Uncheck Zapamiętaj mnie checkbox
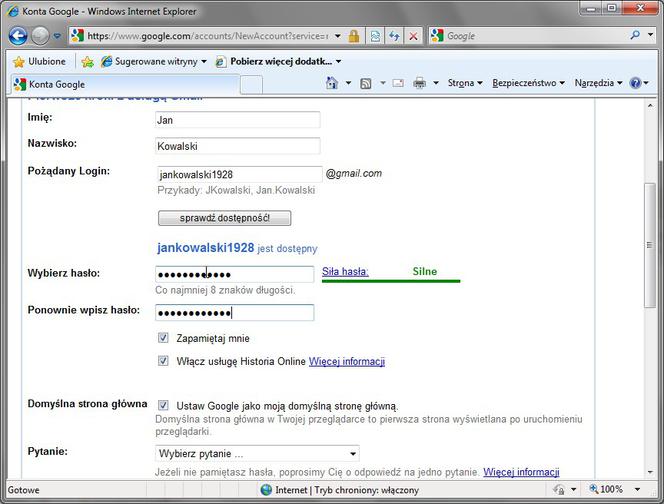 pos(163,338)
